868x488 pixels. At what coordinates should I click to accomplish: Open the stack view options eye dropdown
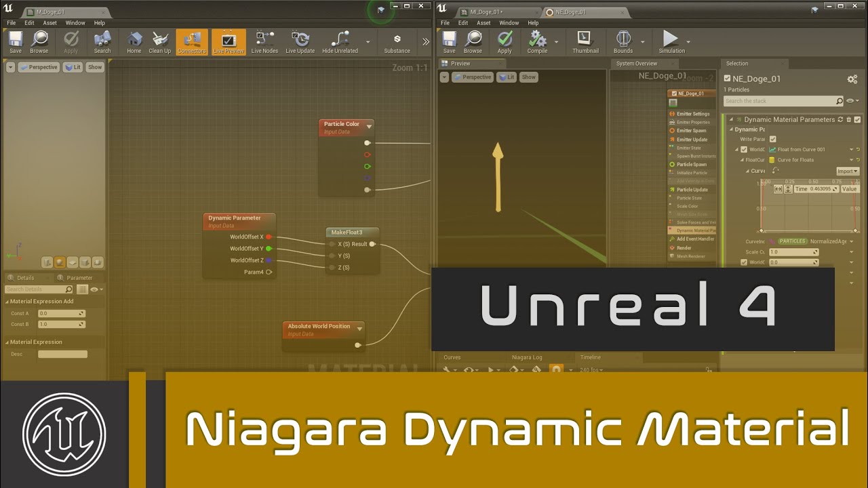click(852, 101)
